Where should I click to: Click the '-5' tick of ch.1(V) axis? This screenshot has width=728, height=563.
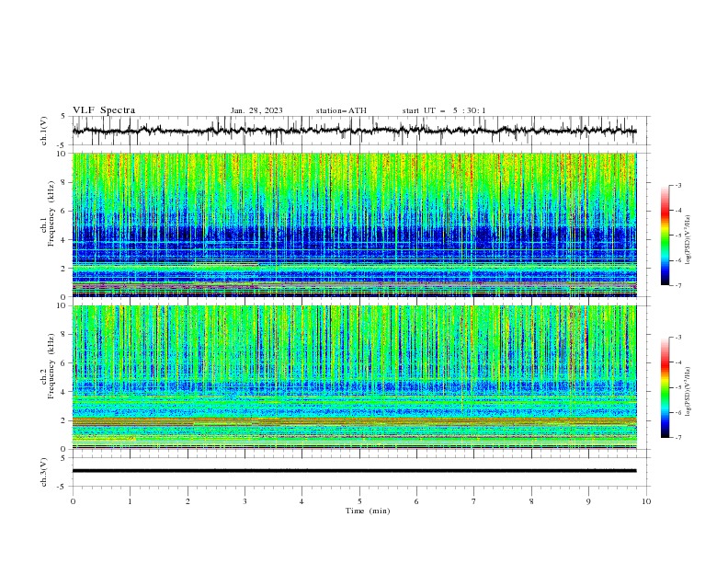[x=62, y=145]
